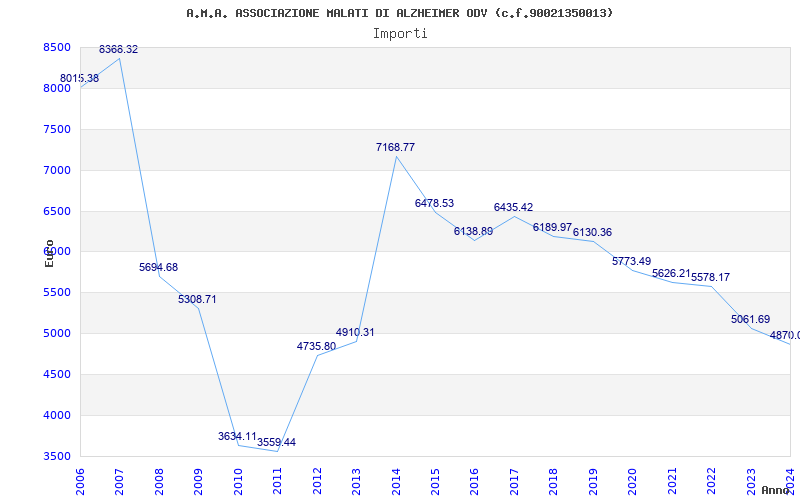The height and width of the screenshot is (500, 800).
Task: Click the 5061.69 data label
Action: coord(751,320)
